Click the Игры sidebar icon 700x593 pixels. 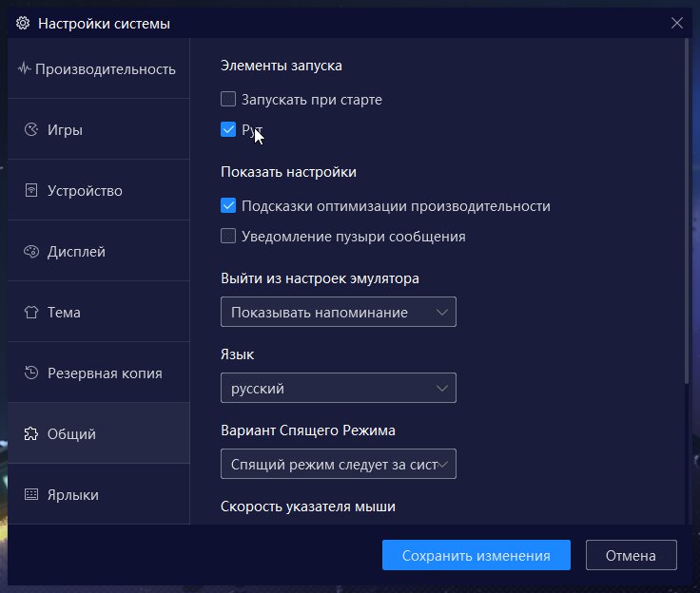(x=31, y=129)
